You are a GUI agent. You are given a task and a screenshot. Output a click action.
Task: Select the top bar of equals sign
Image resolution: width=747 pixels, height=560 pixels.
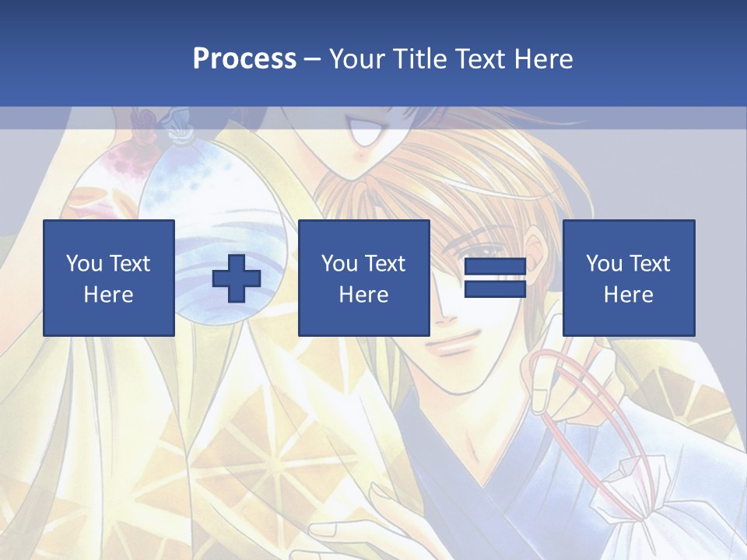(x=495, y=268)
